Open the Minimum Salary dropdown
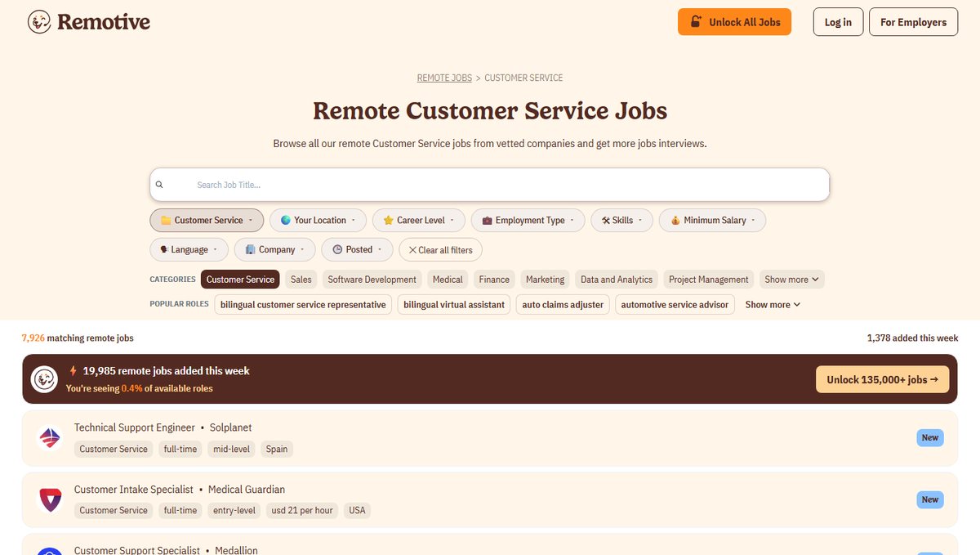Viewport: 980px width, 555px height. (712, 221)
